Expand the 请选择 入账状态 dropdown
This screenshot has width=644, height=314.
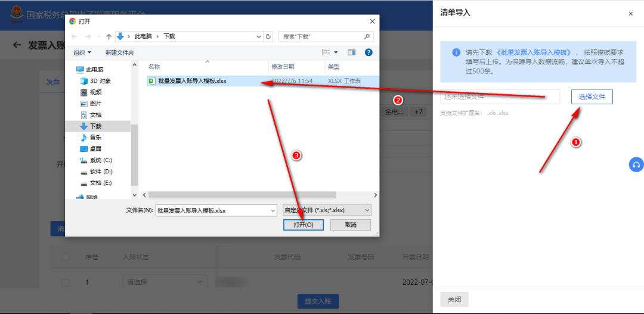tap(165, 282)
